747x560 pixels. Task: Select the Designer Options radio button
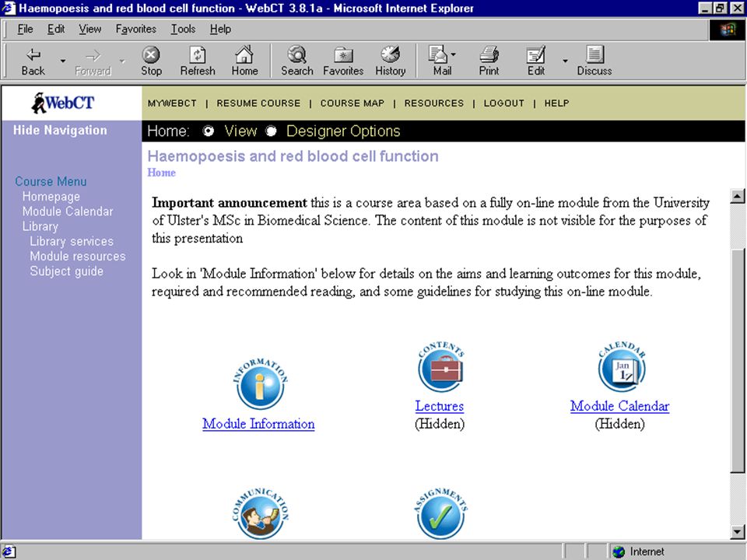pyautogui.click(x=271, y=131)
